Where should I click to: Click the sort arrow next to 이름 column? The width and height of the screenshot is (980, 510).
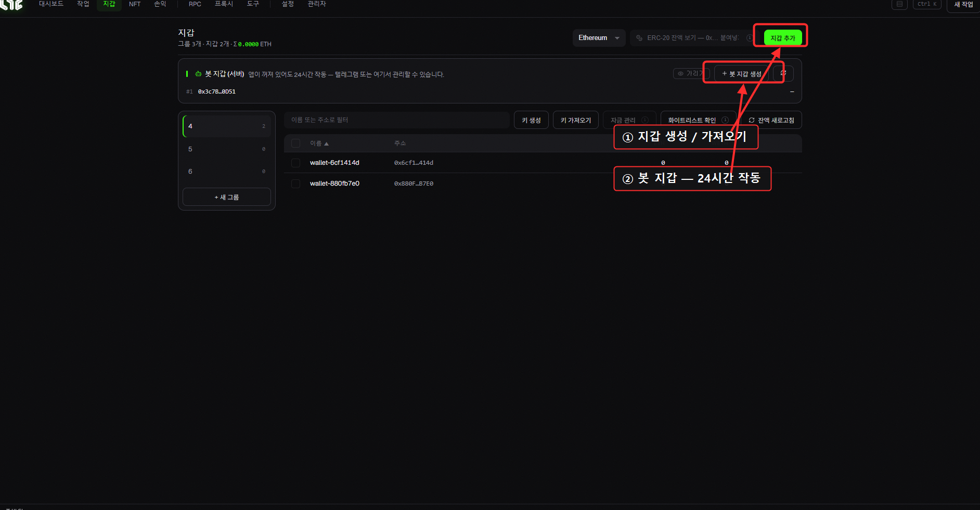(x=327, y=143)
